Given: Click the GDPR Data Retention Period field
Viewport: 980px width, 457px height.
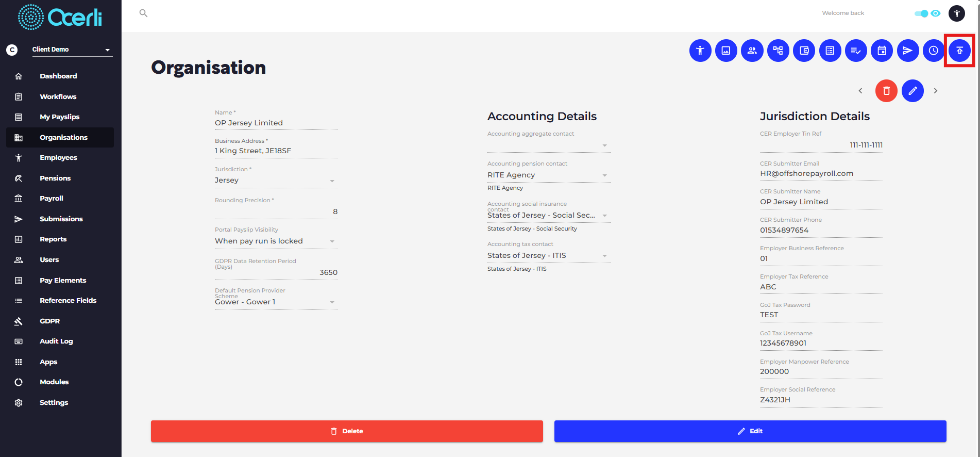Looking at the screenshot, I should [x=276, y=272].
